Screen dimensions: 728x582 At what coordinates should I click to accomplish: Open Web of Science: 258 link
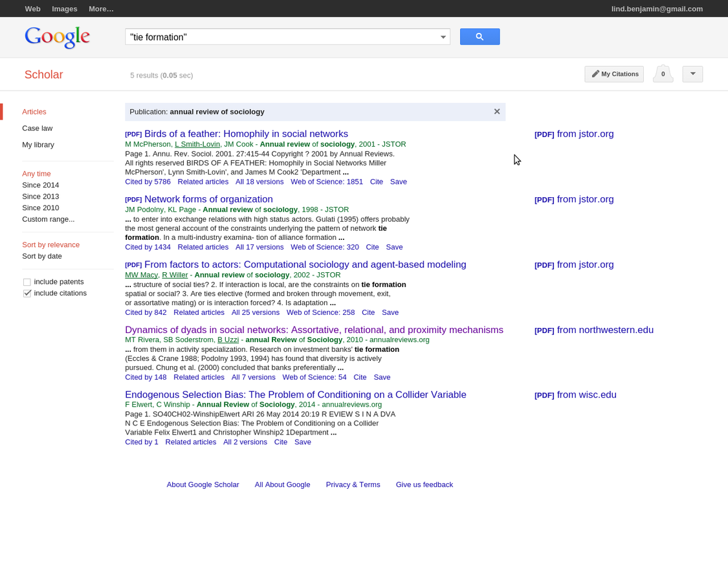pyautogui.click(x=320, y=313)
